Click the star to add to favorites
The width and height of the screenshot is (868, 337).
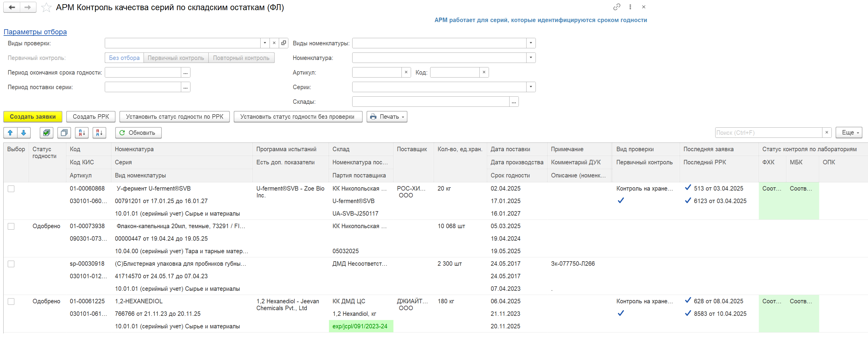pos(46,7)
